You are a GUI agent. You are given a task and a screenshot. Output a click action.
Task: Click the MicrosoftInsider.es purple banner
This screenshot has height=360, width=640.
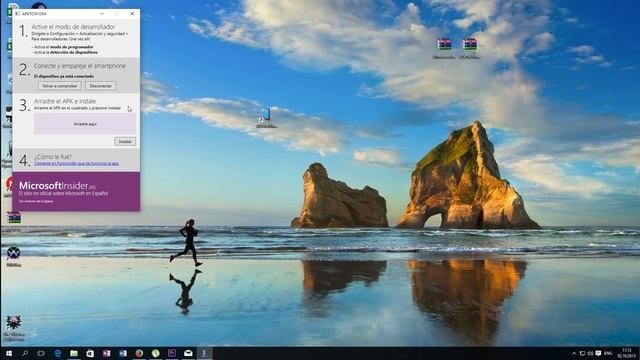coord(76,191)
